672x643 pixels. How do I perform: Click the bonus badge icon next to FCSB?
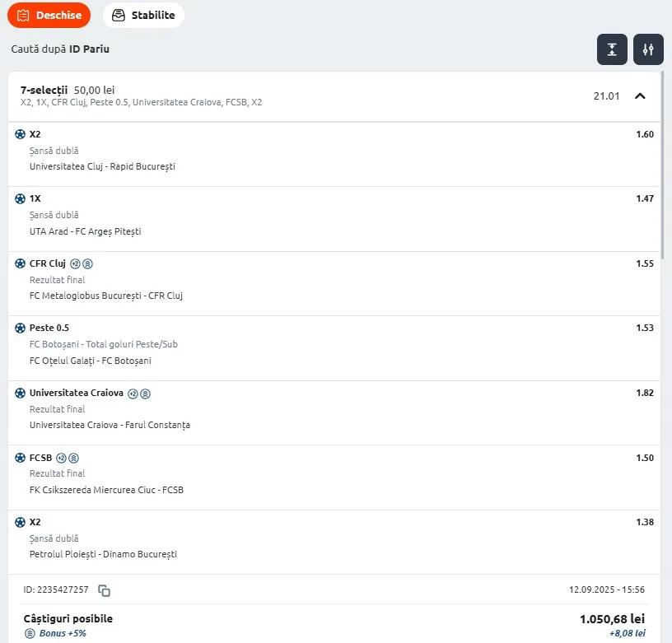coord(74,458)
